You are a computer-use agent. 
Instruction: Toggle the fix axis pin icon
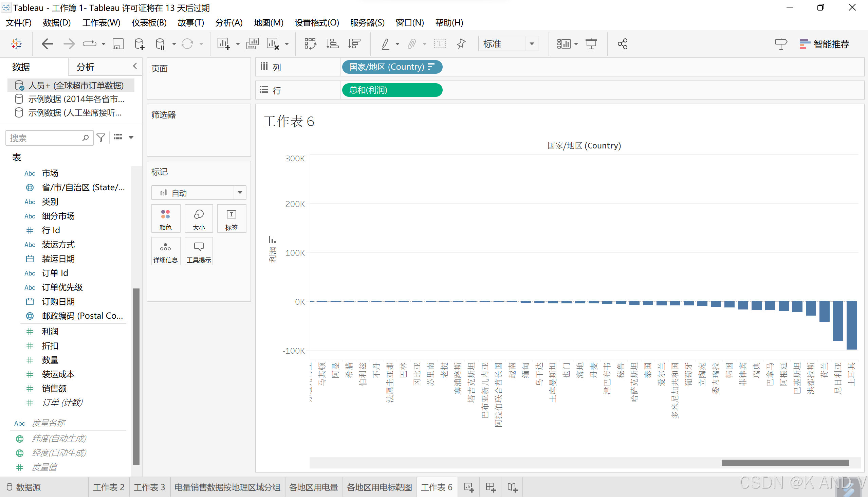(461, 44)
